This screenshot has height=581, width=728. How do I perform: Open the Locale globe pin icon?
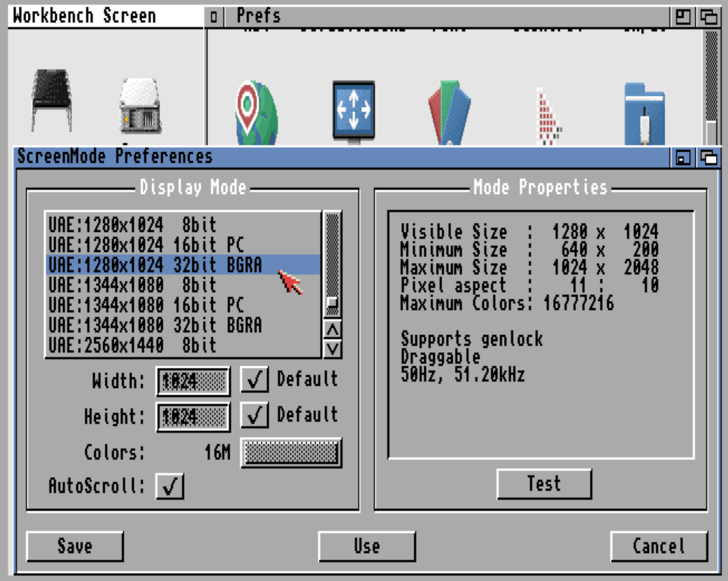point(257,113)
